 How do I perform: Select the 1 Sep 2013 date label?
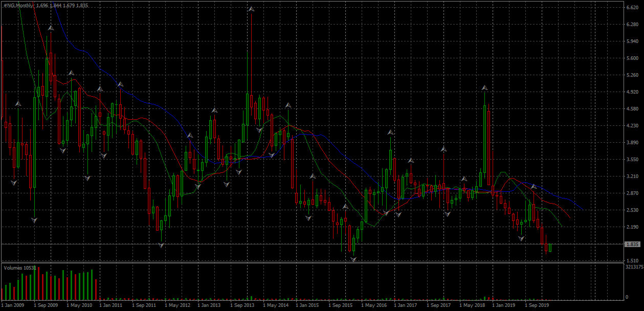pos(242,305)
